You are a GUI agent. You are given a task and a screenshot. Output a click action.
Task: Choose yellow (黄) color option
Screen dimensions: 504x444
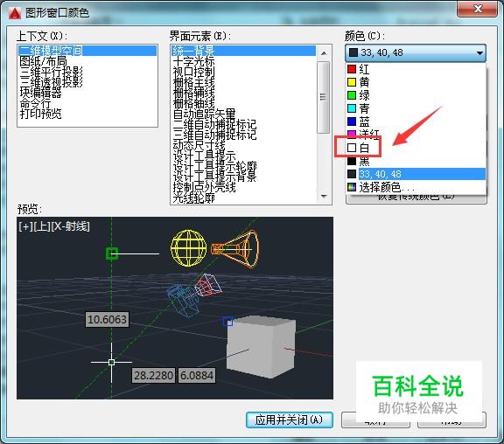416,82
